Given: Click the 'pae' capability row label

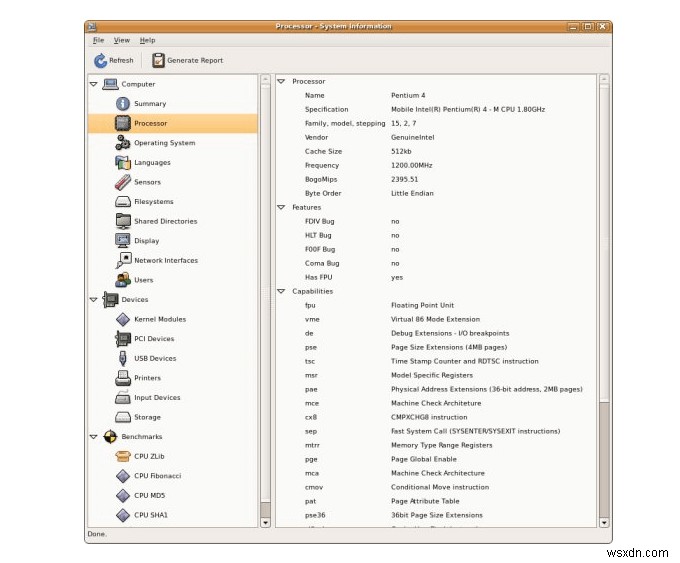Looking at the screenshot, I should [x=311, y=390].
